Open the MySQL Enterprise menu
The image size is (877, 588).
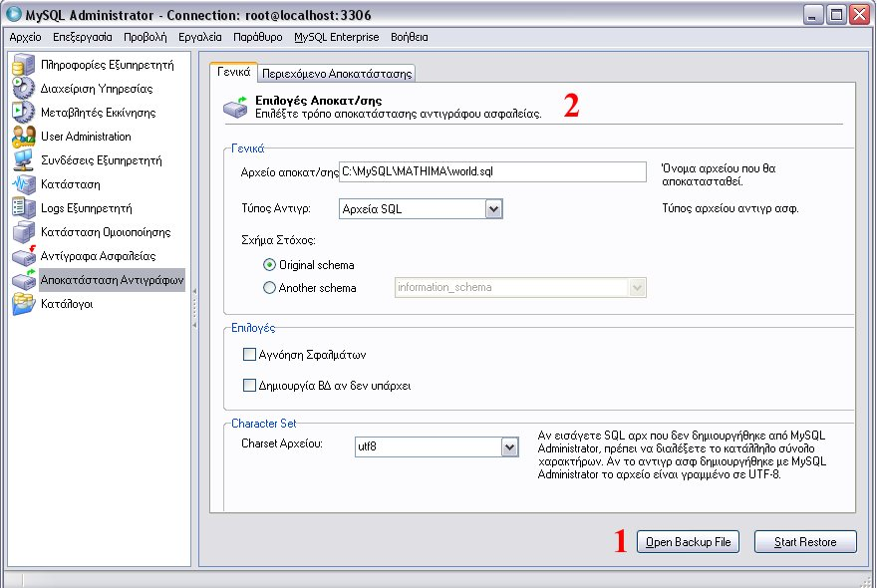pos(336,37)
